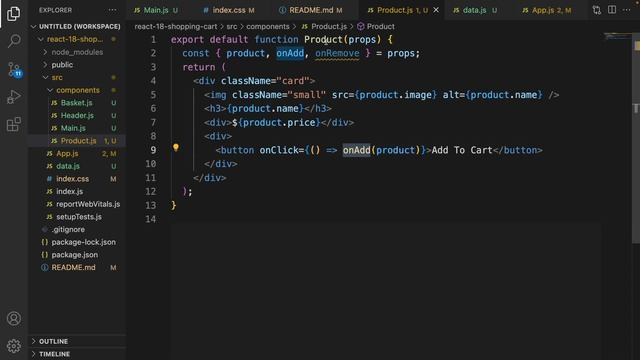Screen dimensions: 640x360
Task: Switch to the data.js tab
Action: [475, 10]
